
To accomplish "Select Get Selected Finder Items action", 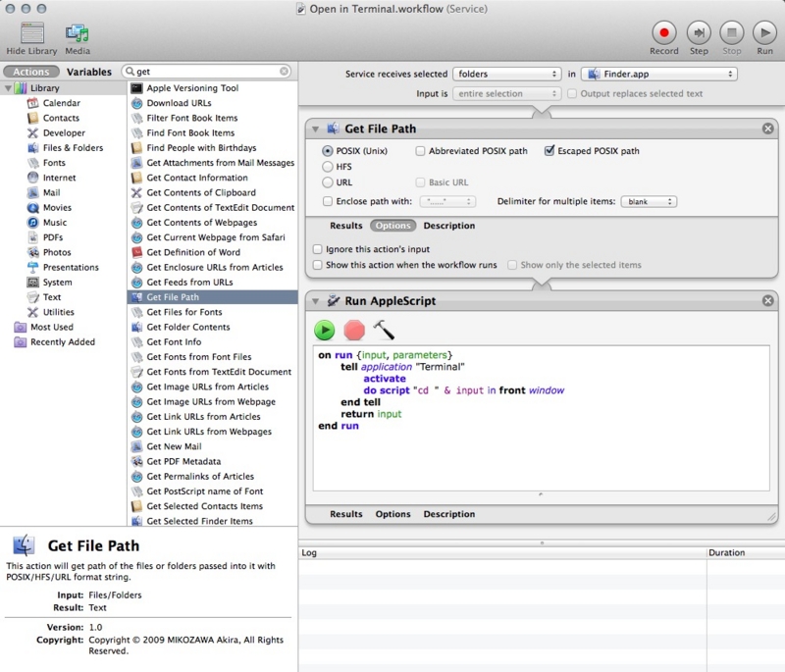I will click(213, 521).
